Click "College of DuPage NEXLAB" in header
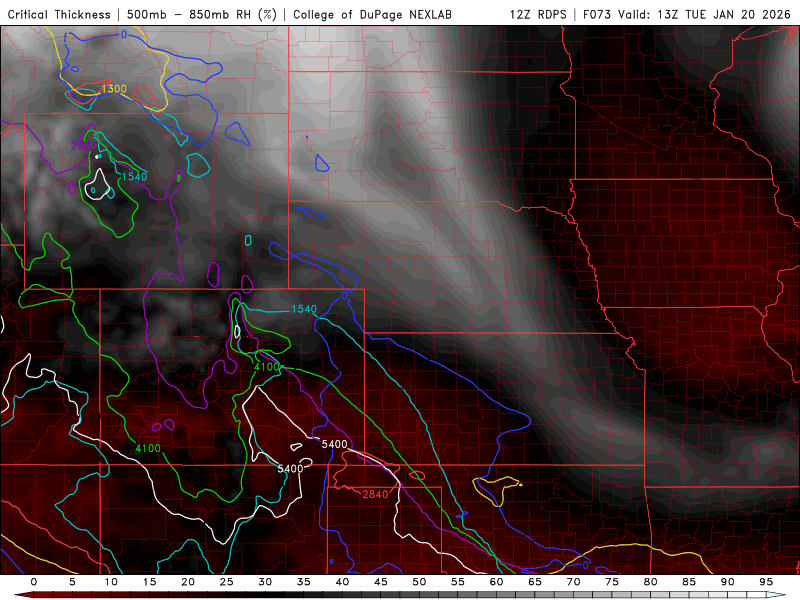The image size is (800, 600). tap(372, 14)
